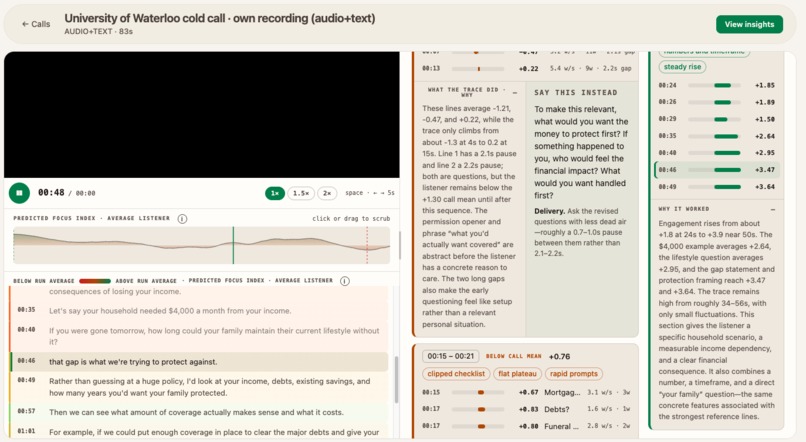Select the 00:15 – 00:21 time range chip

(x=450, y=356)
